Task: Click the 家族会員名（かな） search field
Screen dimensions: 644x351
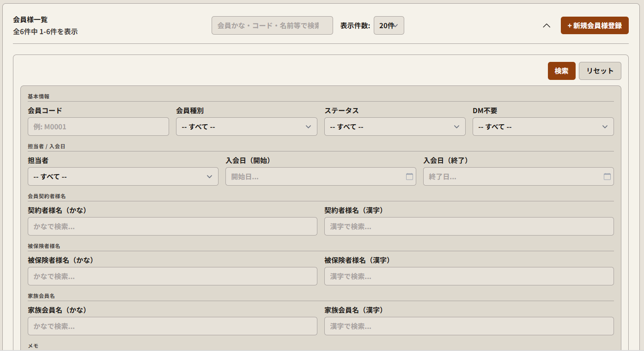Action: [x=172, y=326]
